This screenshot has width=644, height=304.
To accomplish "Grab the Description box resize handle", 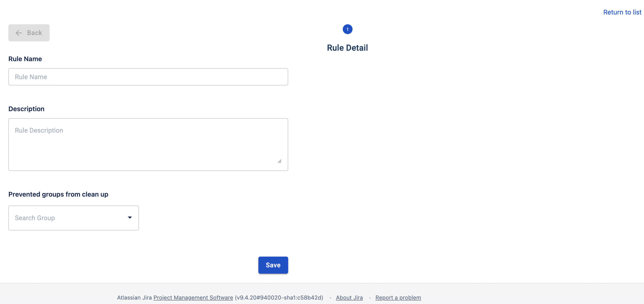I will point(280,162).
